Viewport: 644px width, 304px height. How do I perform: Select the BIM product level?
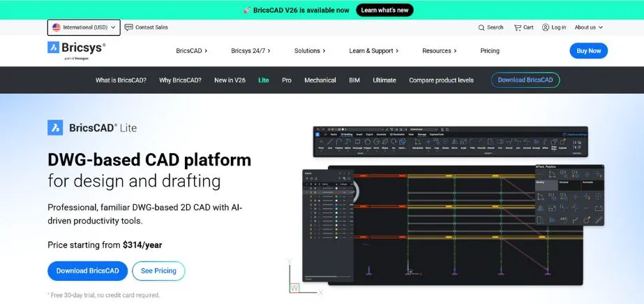(x=354, y=80)
